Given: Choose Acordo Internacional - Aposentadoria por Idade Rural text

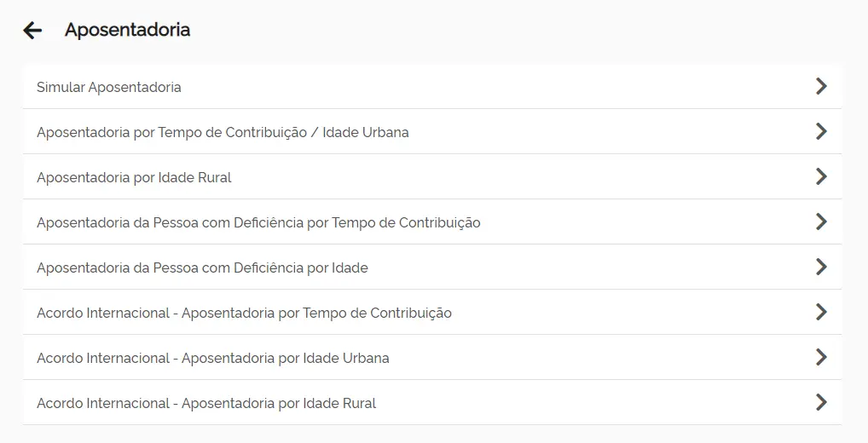Looking at the screenshot, I should (x=206, y=403).
